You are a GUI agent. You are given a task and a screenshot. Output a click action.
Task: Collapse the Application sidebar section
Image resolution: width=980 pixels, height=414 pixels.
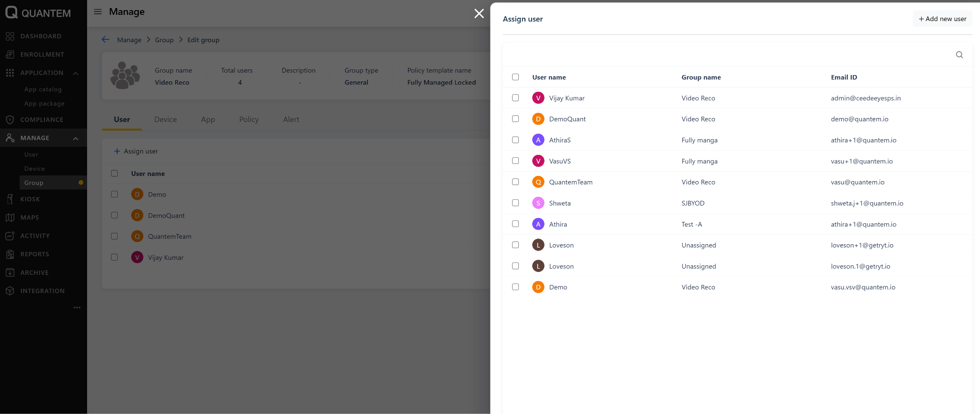point(76,73)
